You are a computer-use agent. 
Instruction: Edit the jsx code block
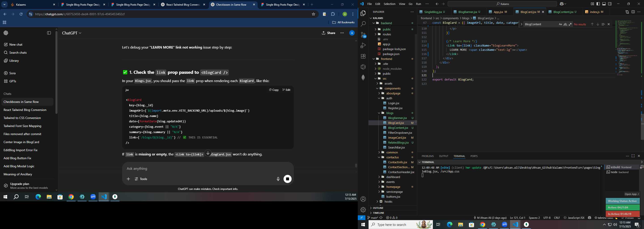pyautogui.click(x=286, y=90)
